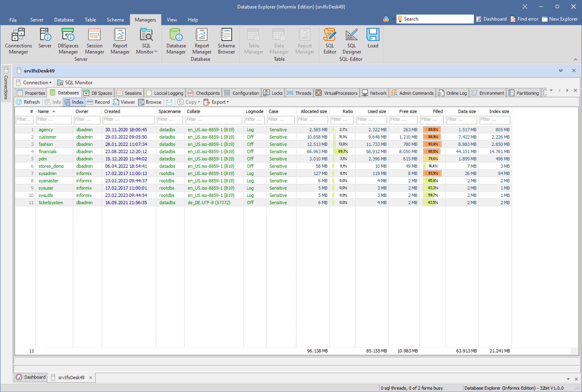This screenshot has height=392, width=582.
Task: Open the Dashboard from the top bar
Action: (491, 19)
